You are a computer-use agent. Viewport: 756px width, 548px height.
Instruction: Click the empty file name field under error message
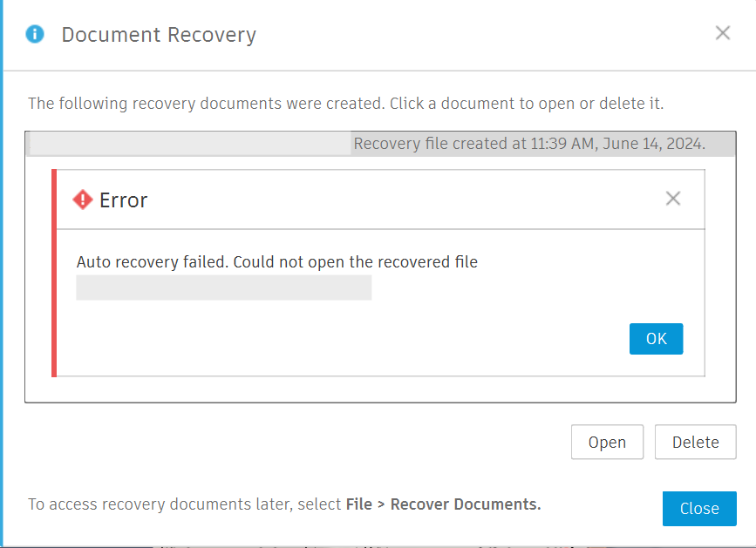pos(224,288)
